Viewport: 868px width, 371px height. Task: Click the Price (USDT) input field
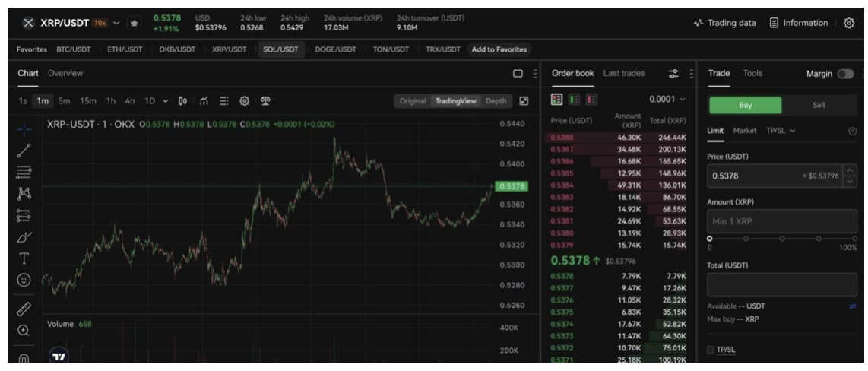[775, 176]
